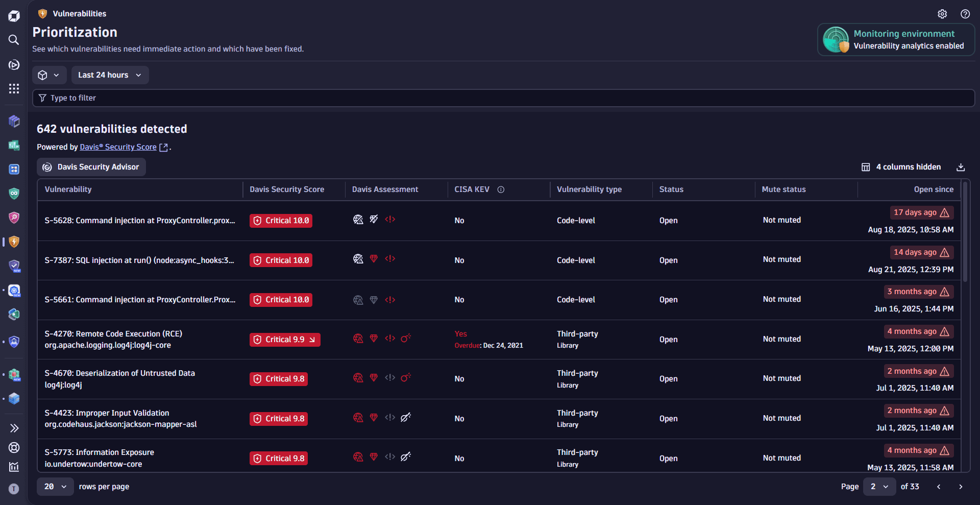
Task: Click Critical 10.0 badge for S-5628
Action: pyautogui.click(x=281, y=221)
